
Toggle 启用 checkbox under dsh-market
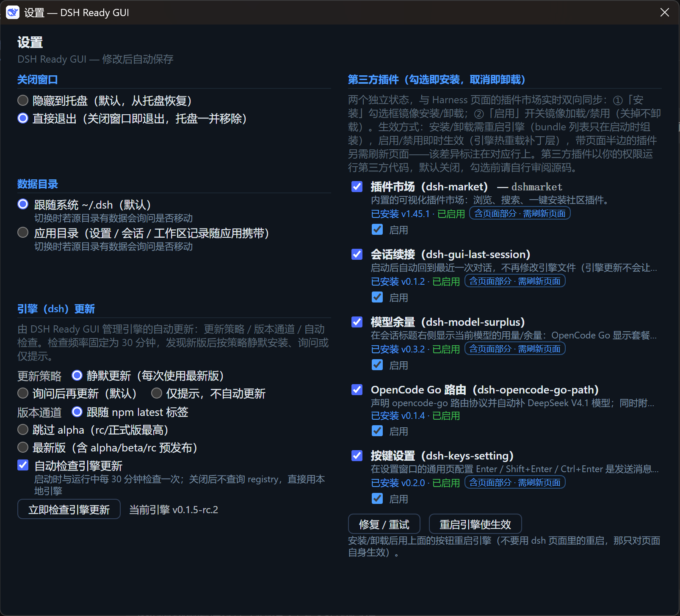[377, 230]
